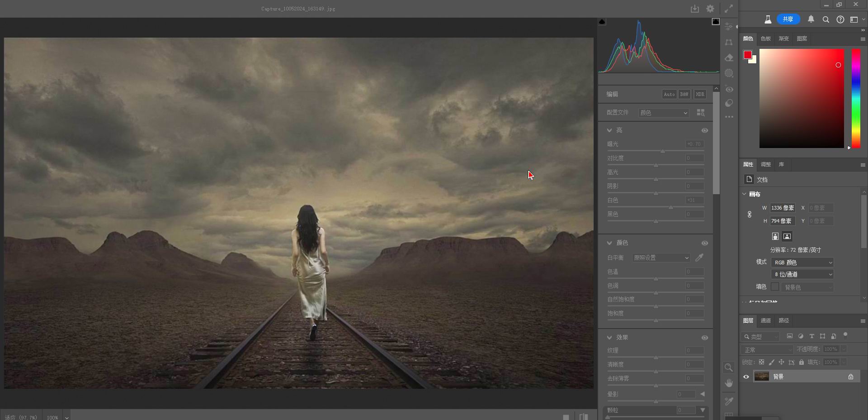The image size is (868, 420).
Task: Click the Share (共享) button
Action: 788,19
